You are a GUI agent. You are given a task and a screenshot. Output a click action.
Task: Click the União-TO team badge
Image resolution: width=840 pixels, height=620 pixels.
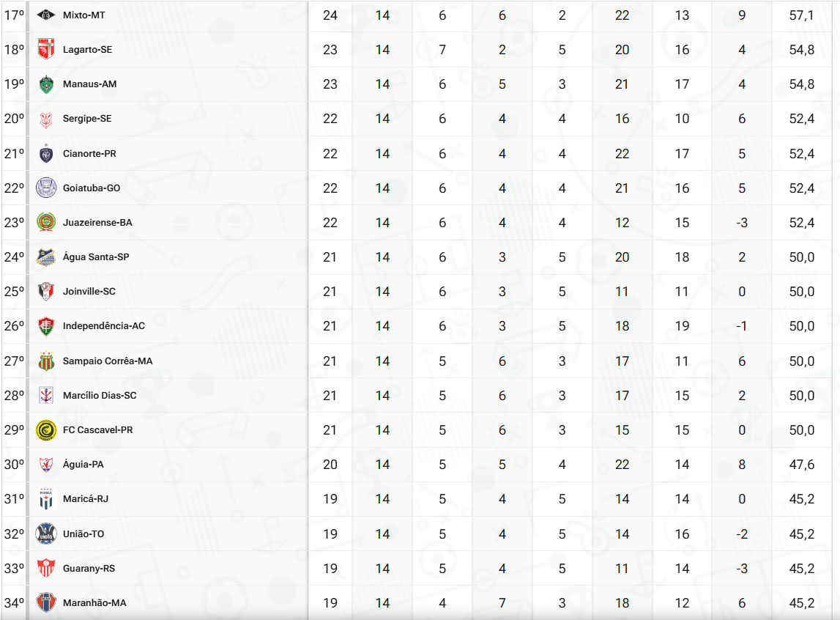pos(45,534)
